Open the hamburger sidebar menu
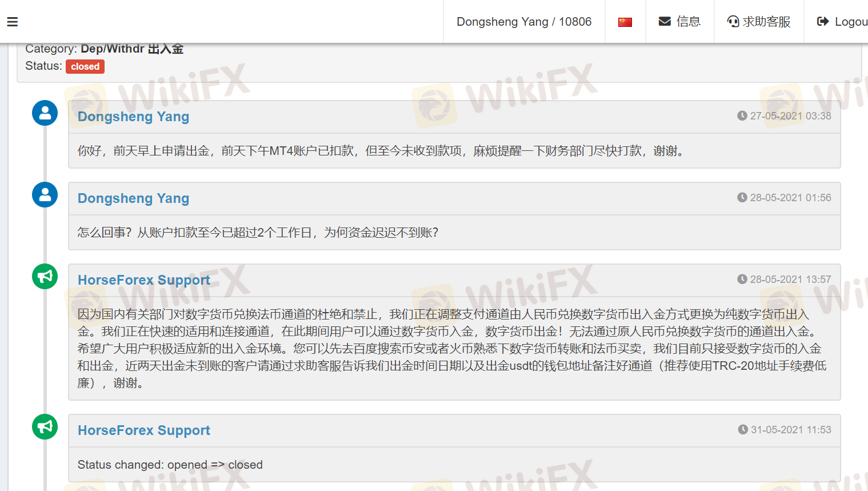Image resolution: width=868 pixels, height=491 pixels. [13, 22]
